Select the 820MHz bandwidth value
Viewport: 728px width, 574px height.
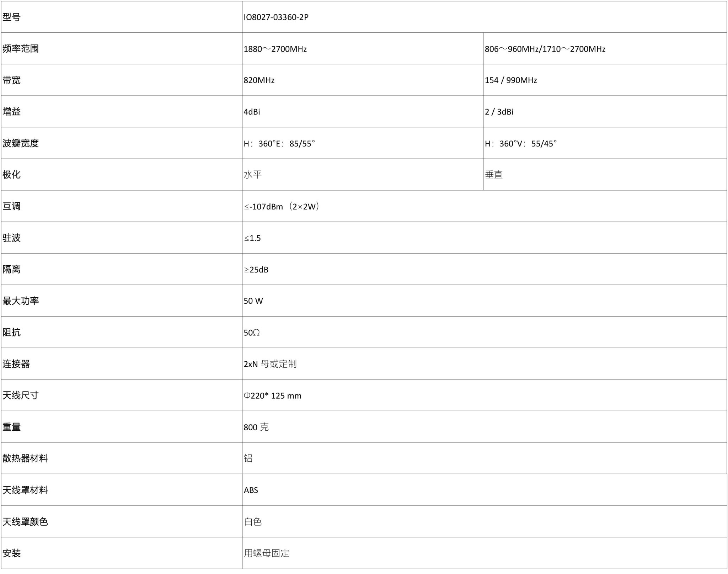tap(259, 80)
